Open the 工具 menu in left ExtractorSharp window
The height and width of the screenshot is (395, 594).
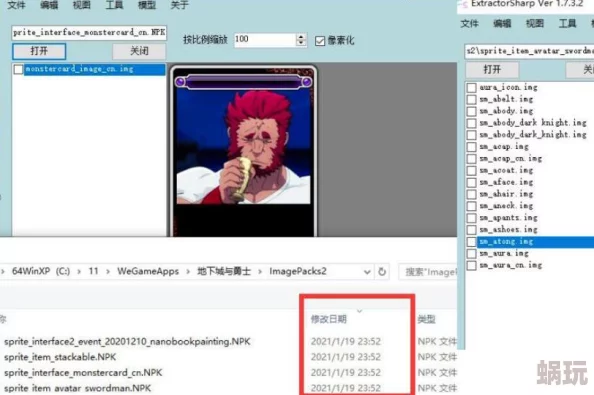[114, 5]
